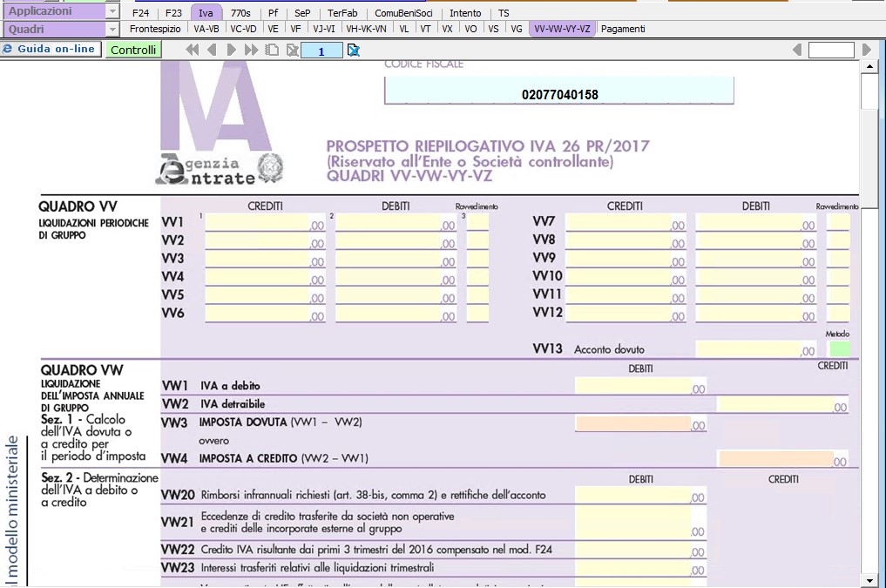
Task: Click the VV13 Acconto dovuto field
Action: pyautogui.click(x=756, y=348)
